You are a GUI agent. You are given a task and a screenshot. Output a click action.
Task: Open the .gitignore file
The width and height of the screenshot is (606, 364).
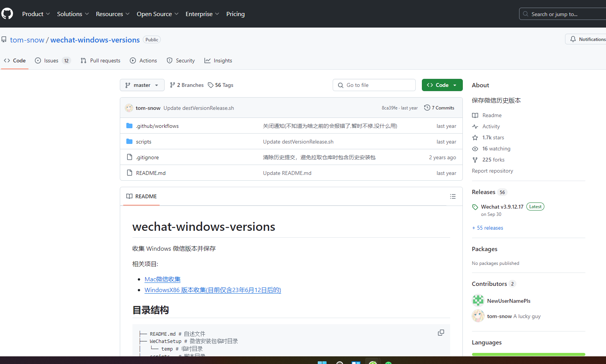coord(147,157)
